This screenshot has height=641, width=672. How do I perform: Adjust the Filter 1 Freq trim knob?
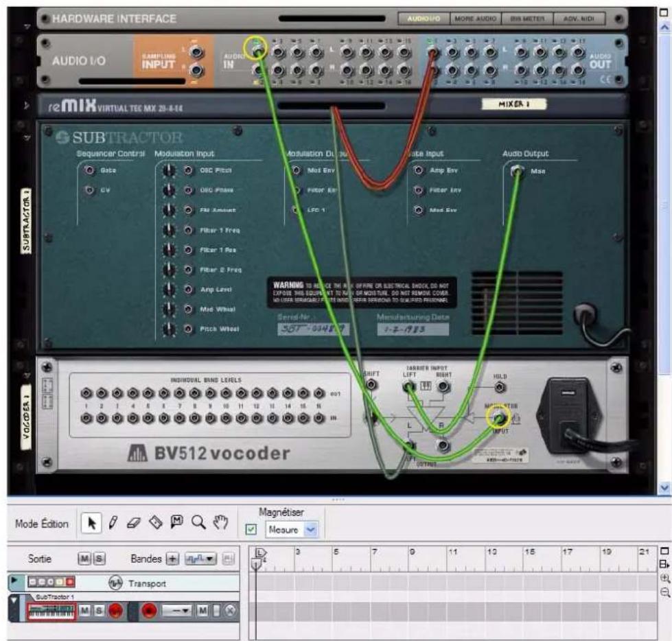point(169,230)
